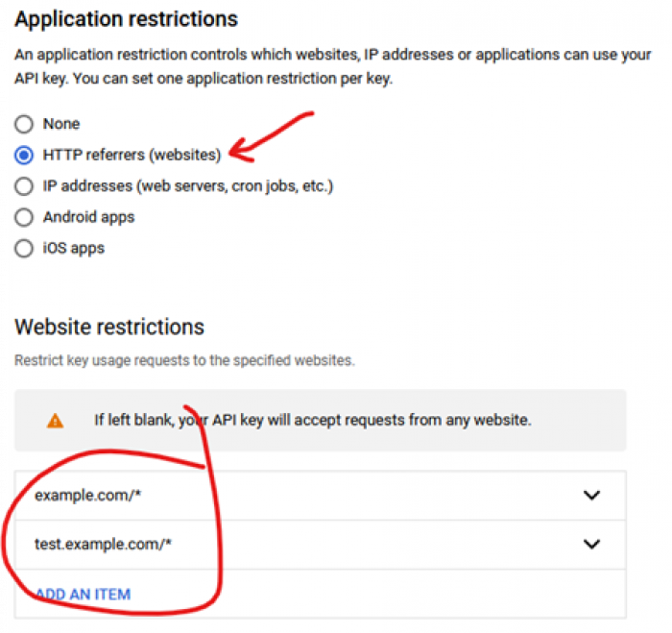
Task: Choose the IP addresses radio button
Action: [24, 185]
